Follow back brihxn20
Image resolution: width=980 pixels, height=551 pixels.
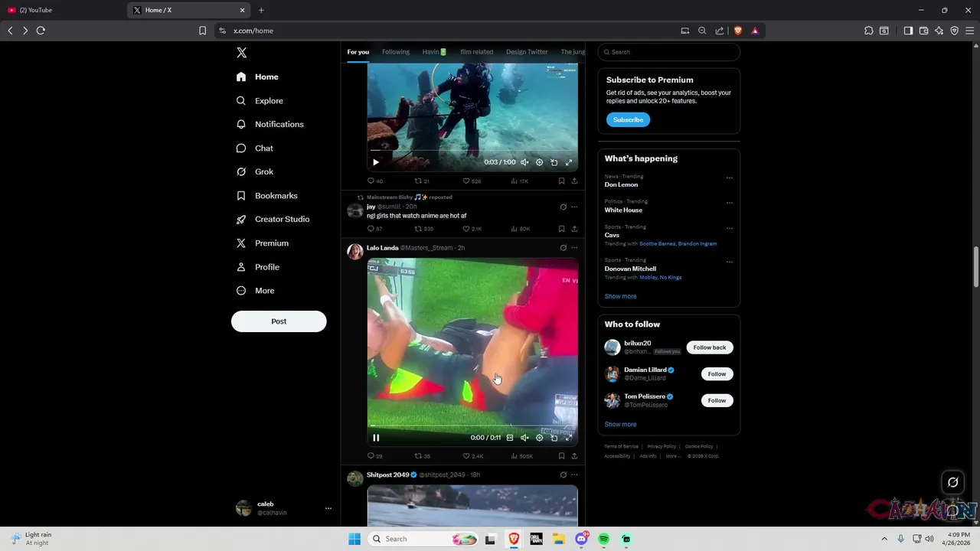[x=710, y=347]
